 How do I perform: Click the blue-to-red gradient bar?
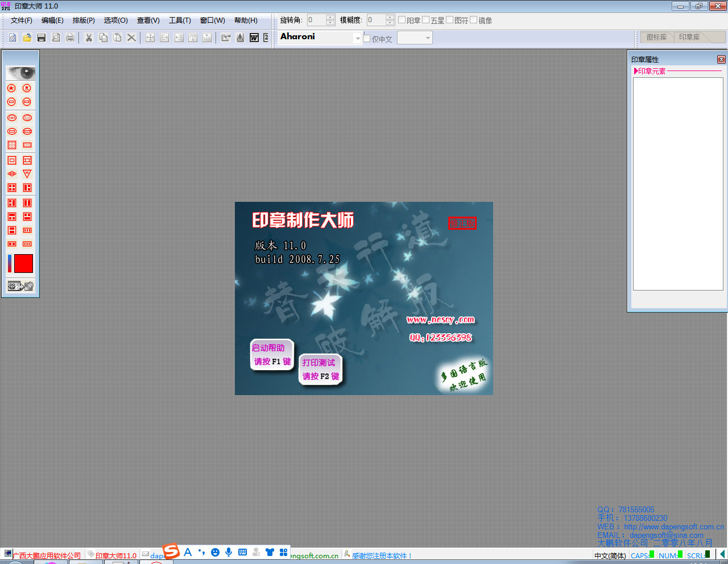click(x=10, y=264)
